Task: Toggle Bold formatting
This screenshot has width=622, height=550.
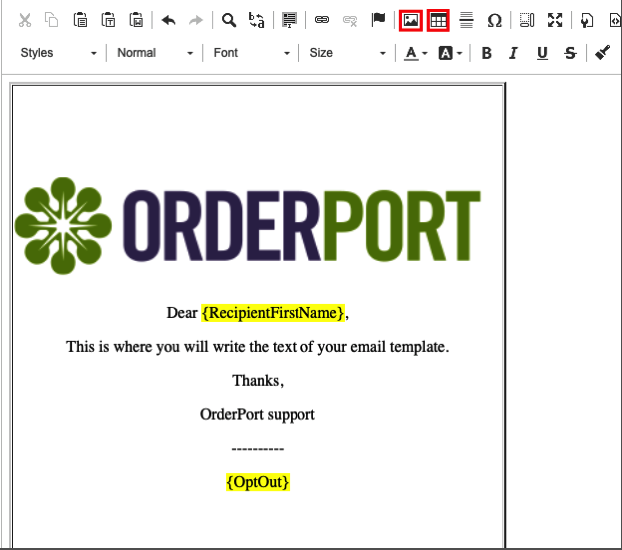Action: click(486, 53)
